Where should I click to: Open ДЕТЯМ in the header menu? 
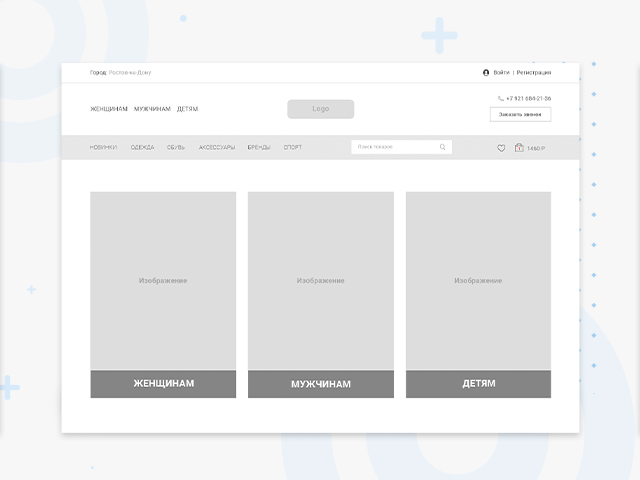[x=187, y=109]
